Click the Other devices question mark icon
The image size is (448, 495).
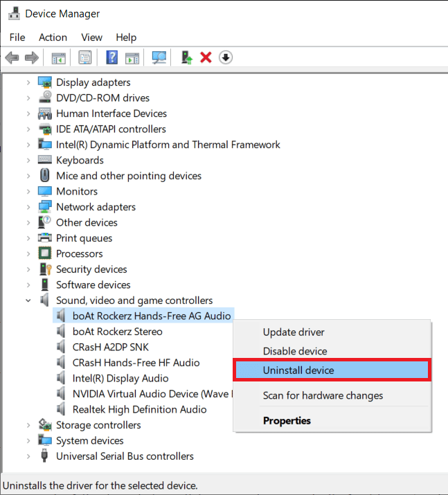click(x=44, y=222)
